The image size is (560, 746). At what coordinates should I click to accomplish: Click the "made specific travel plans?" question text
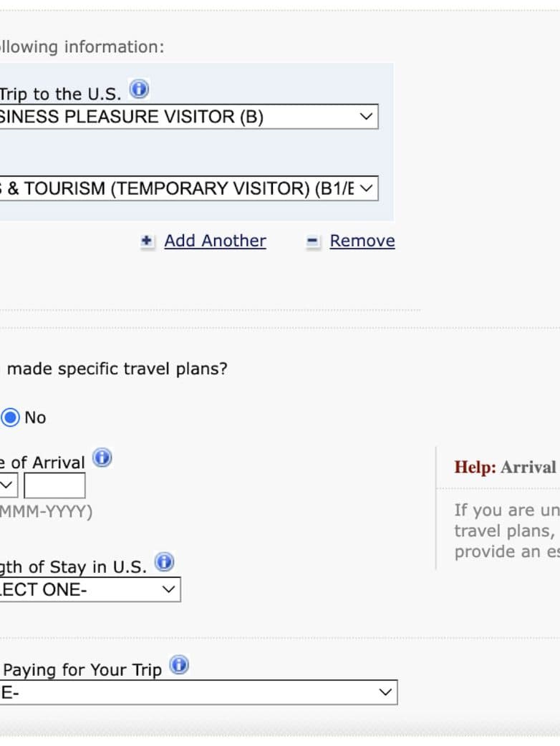tap(117, 369)
